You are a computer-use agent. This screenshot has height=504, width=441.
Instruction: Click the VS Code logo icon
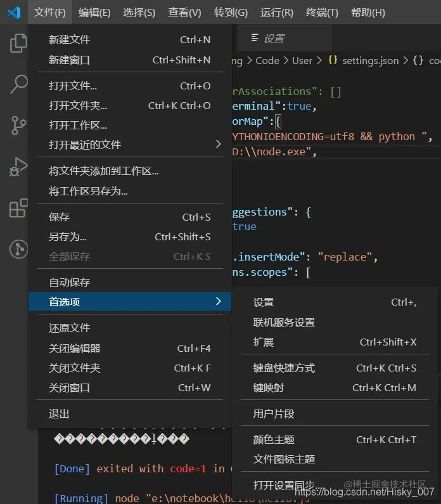tap(14, 12)
